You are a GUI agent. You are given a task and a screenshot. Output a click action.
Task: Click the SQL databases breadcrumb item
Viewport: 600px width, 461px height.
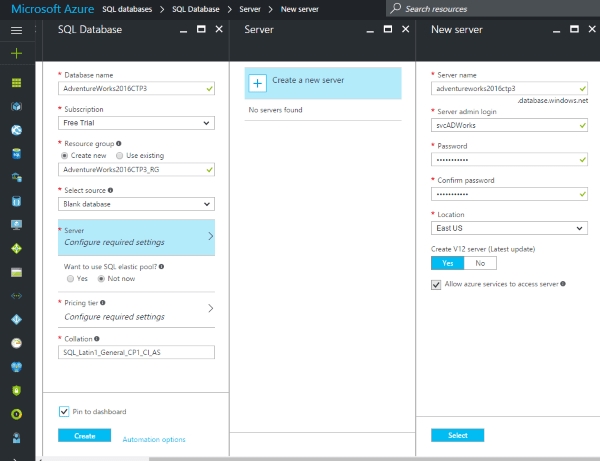[x=133, y=8]
